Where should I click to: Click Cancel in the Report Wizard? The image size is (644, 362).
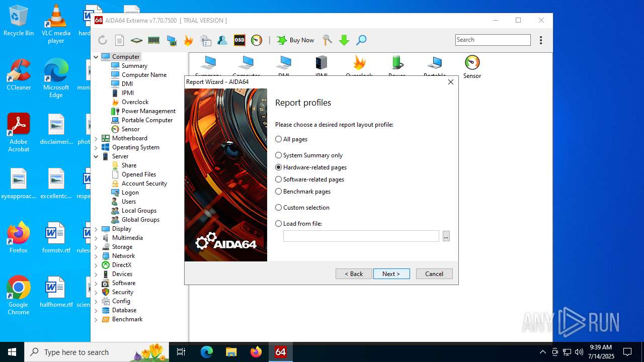click(x=434, y=274)
